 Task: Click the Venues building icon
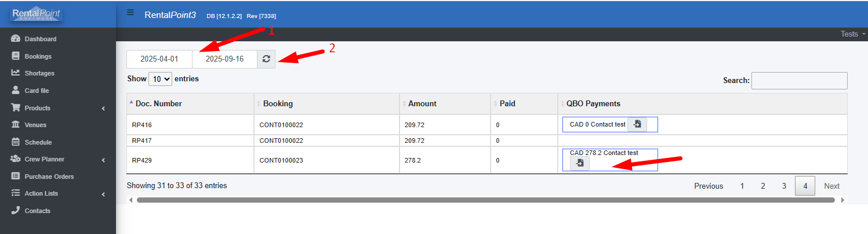tap(16, 125)
